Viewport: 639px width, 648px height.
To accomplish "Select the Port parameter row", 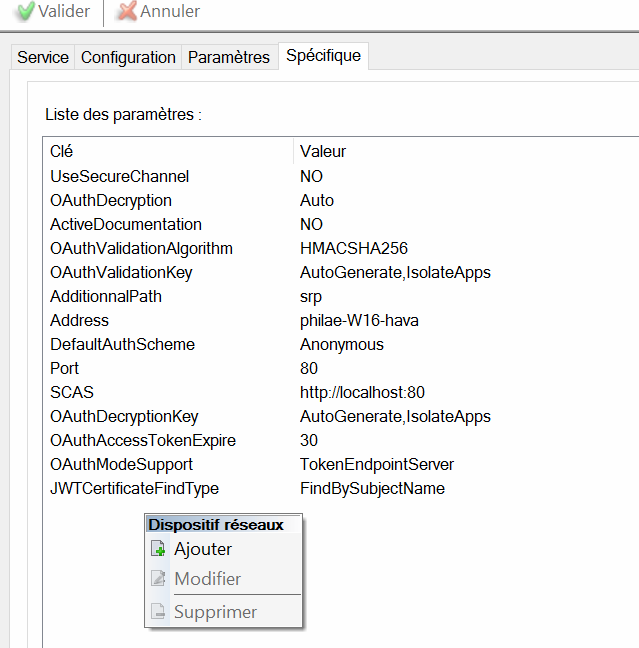I will (x=65, y=368).
